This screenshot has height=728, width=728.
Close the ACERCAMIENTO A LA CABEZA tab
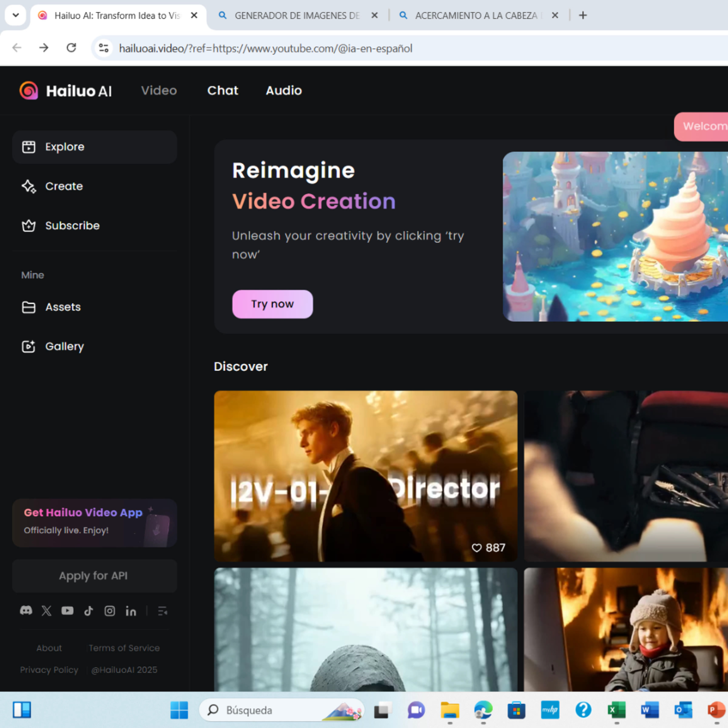click(555, 16)
